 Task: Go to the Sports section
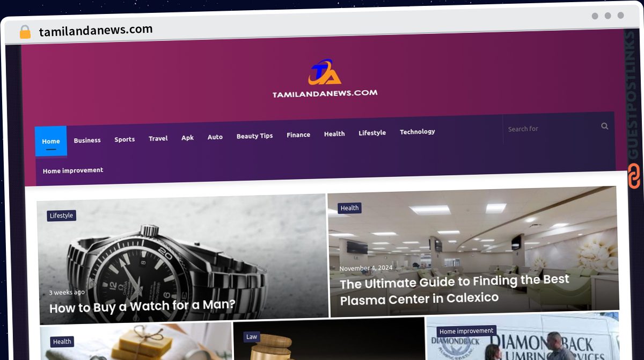click(x=125, y=139)
